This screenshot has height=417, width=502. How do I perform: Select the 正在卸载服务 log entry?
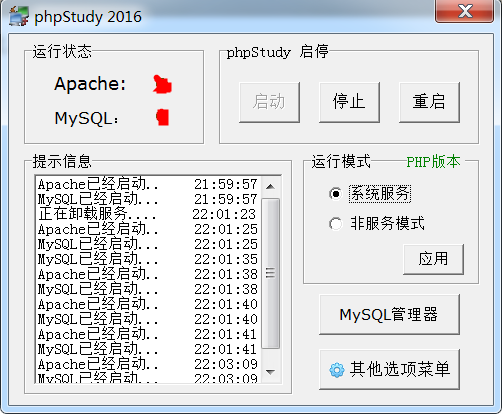(x=148, y=214)
